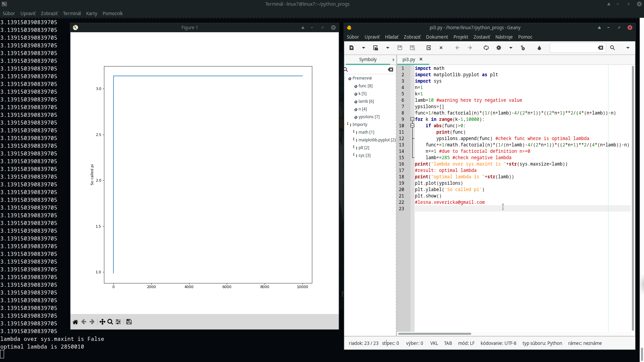Open the Karty menu in Terminal
The width and height of the screenshot is (644, 362).
(91, 13)
